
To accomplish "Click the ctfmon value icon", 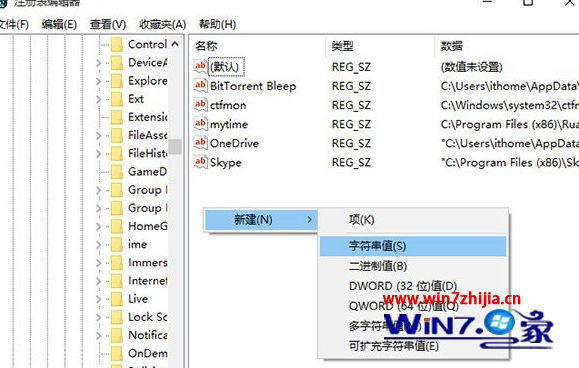I will (x=201, y=105).
